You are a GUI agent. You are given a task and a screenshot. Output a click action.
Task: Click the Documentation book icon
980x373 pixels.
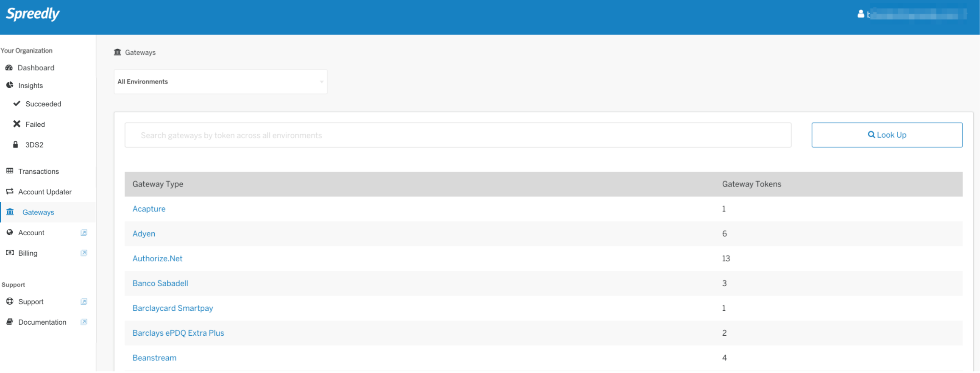click(10, 322)
